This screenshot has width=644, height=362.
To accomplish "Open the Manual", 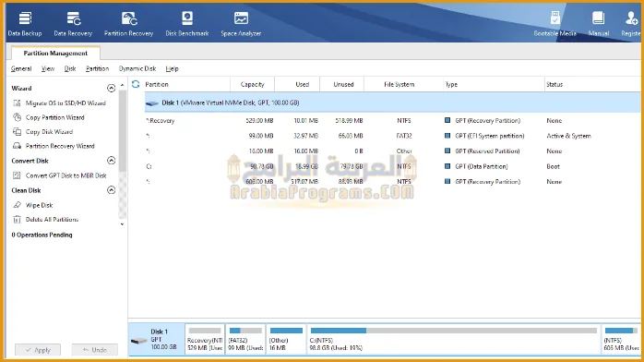I will (599, 24).
